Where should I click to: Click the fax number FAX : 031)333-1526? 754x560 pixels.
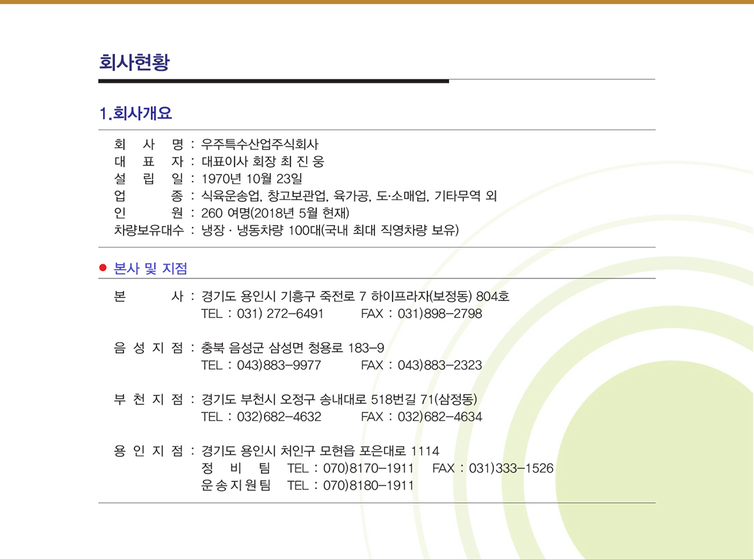493,468
